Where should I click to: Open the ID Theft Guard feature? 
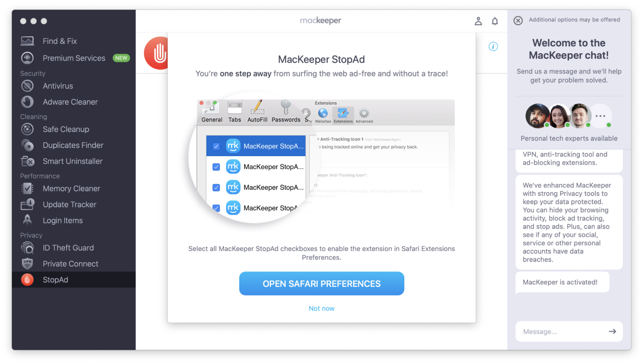click(x=68, y=247)
